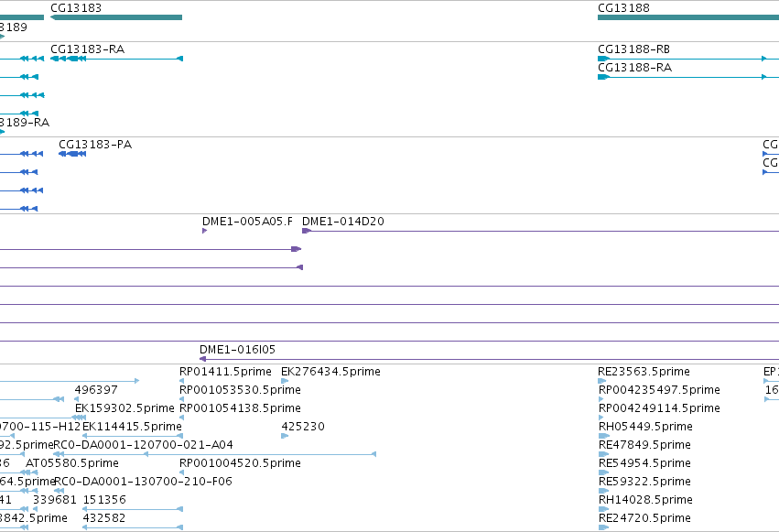This screenshot has width=779, height=532.
Task: Select the AT05580.5prime EST
Action: [72, 463]
